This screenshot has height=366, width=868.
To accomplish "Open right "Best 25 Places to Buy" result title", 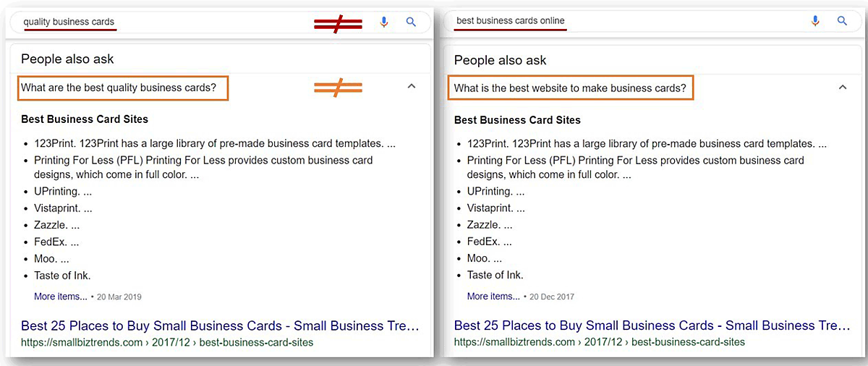I will pos(652,325).
